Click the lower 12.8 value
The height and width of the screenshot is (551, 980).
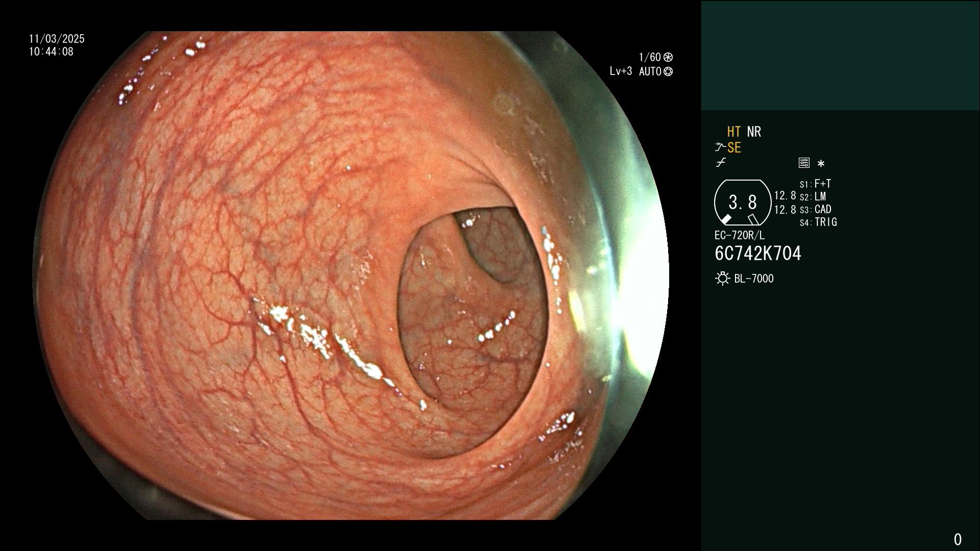pos(785,210)
